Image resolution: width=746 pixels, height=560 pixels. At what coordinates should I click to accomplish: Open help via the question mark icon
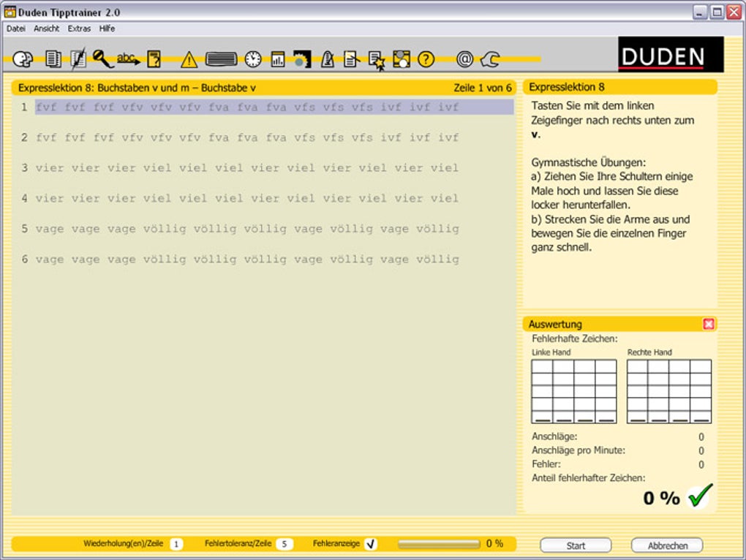426,59
